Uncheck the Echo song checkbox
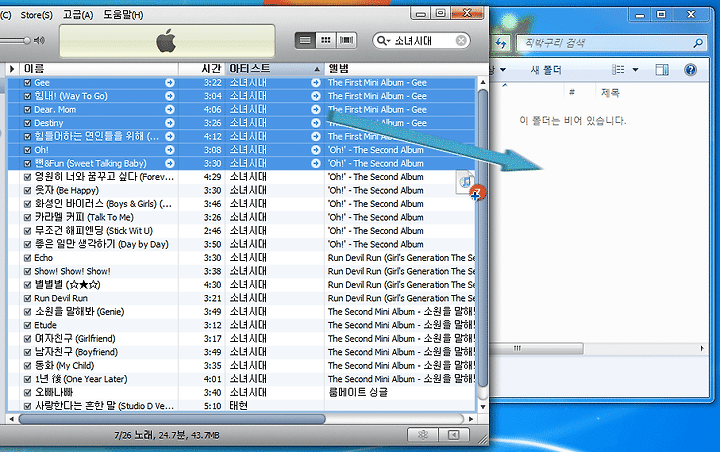Image resolution: width=720 pixels, height=452 pixels. pos(28,258)
